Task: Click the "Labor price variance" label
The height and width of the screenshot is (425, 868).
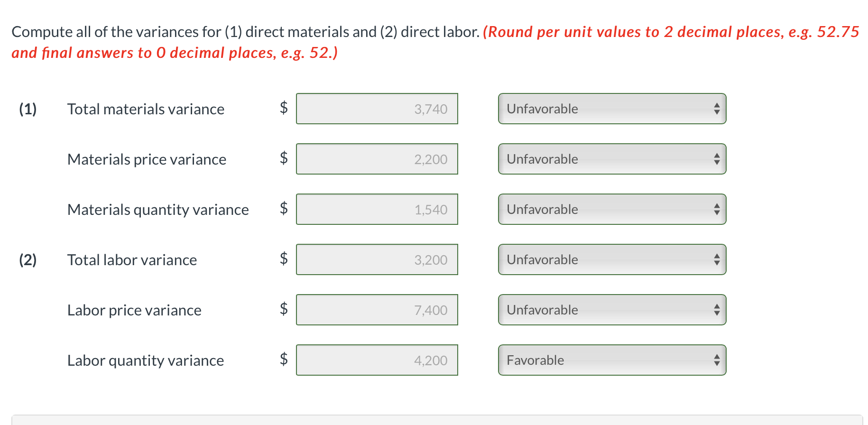Action: point(134,310)
